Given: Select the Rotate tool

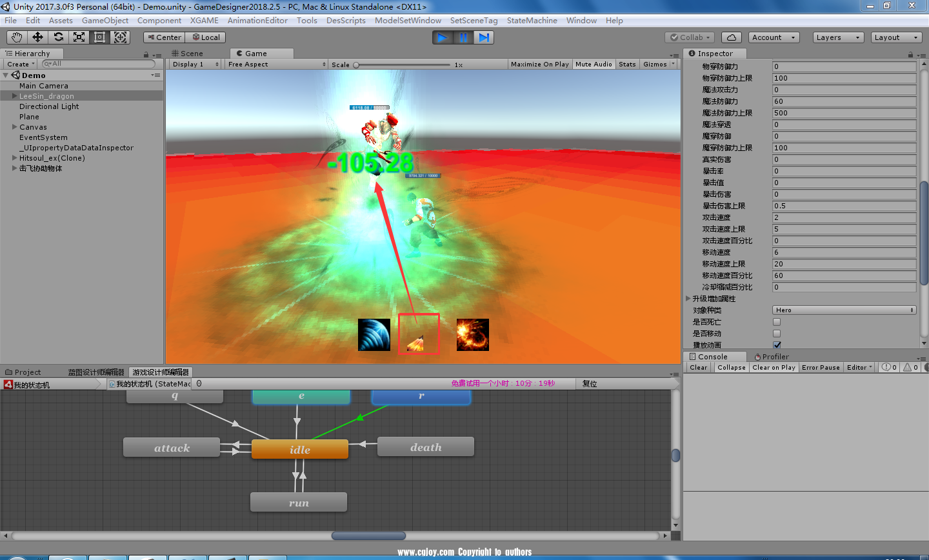Looking at the screenshot, I should (58, 37).
